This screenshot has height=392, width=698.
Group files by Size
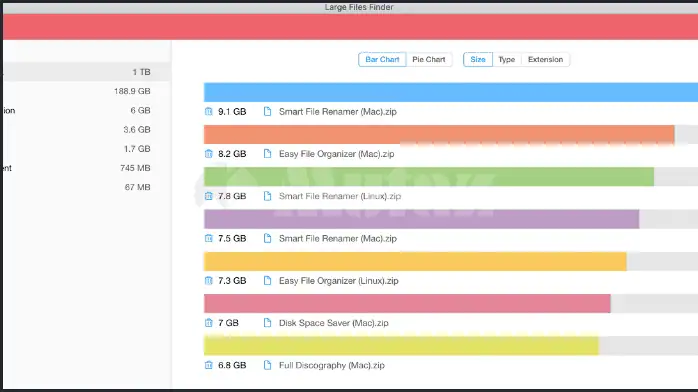(478, 59)
